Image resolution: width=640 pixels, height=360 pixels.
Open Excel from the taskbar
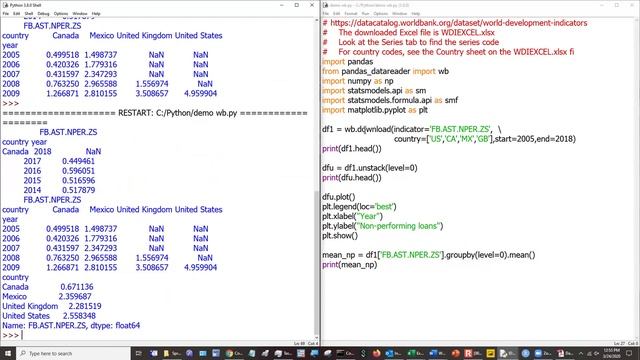(x=411, y=353)
